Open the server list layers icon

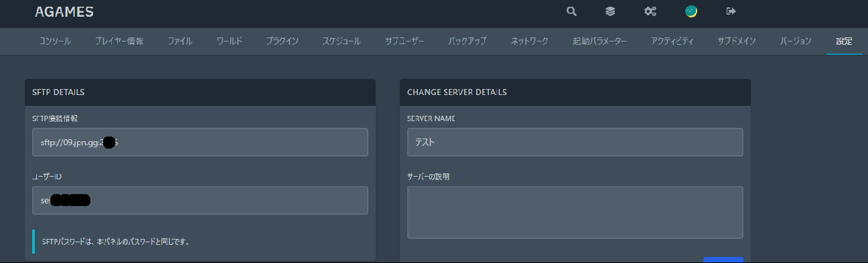tap(610, 11)
